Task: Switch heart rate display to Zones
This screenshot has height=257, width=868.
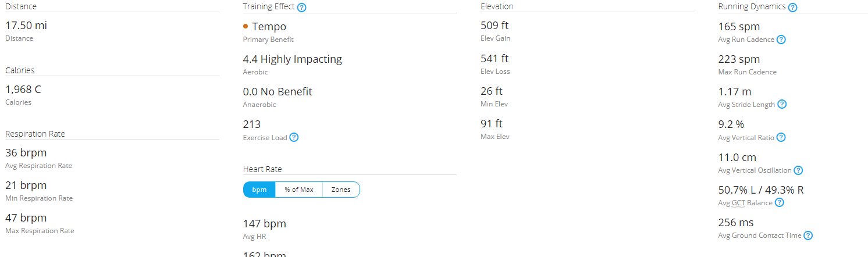Action: point(341,190)
